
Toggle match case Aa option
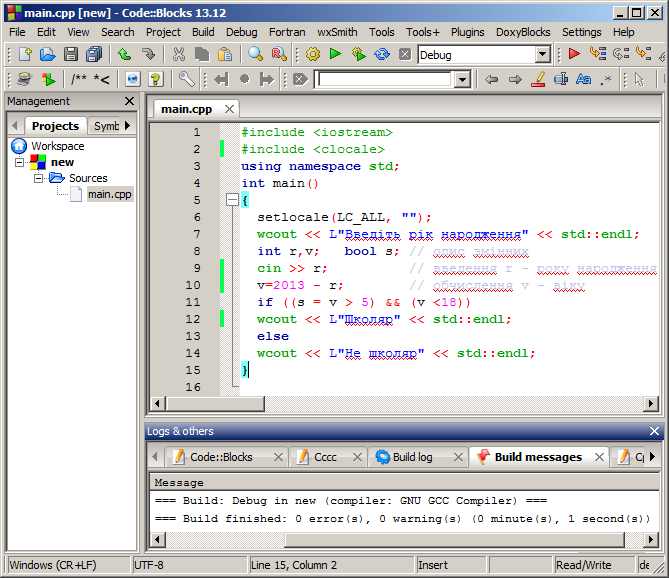(584, 80)
